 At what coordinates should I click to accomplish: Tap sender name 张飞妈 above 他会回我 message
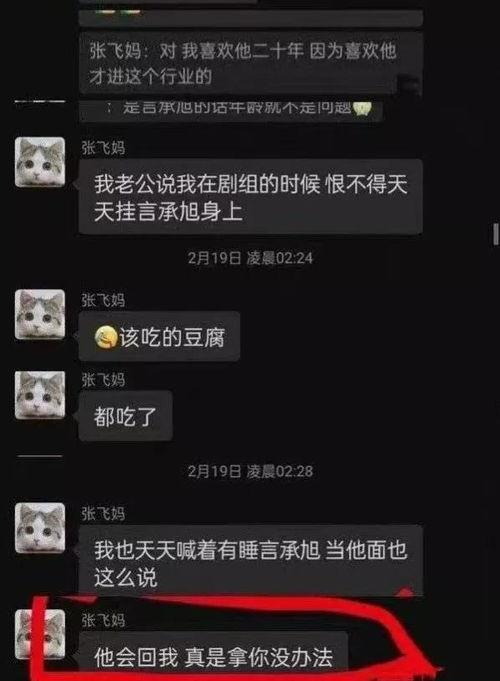click(x=103, y=620)
